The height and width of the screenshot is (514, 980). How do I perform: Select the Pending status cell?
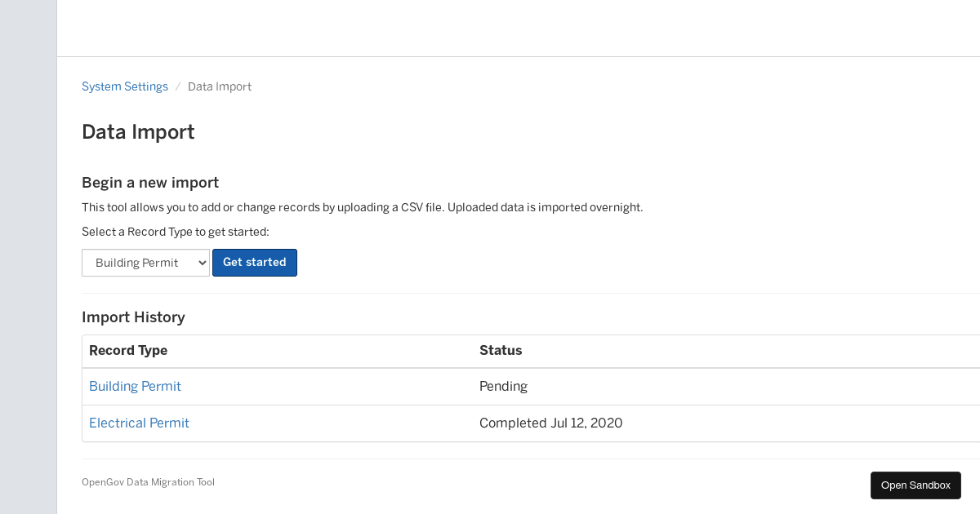coord(503,386)
